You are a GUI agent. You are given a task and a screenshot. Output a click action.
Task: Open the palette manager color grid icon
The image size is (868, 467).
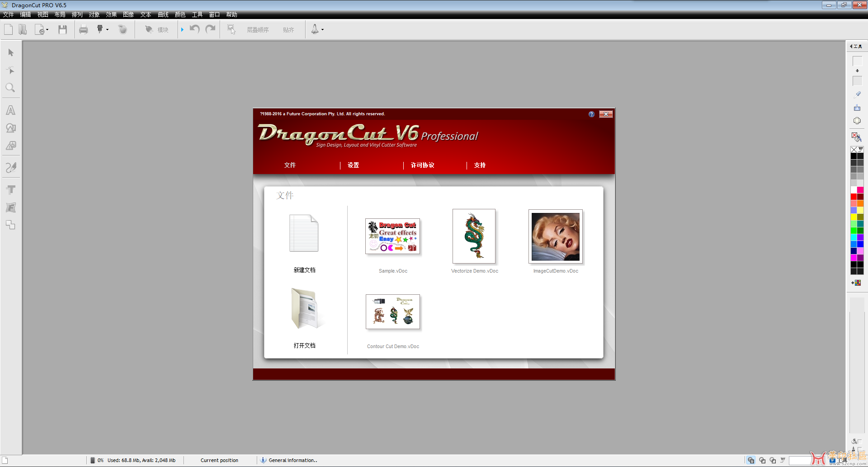[857, 283]
